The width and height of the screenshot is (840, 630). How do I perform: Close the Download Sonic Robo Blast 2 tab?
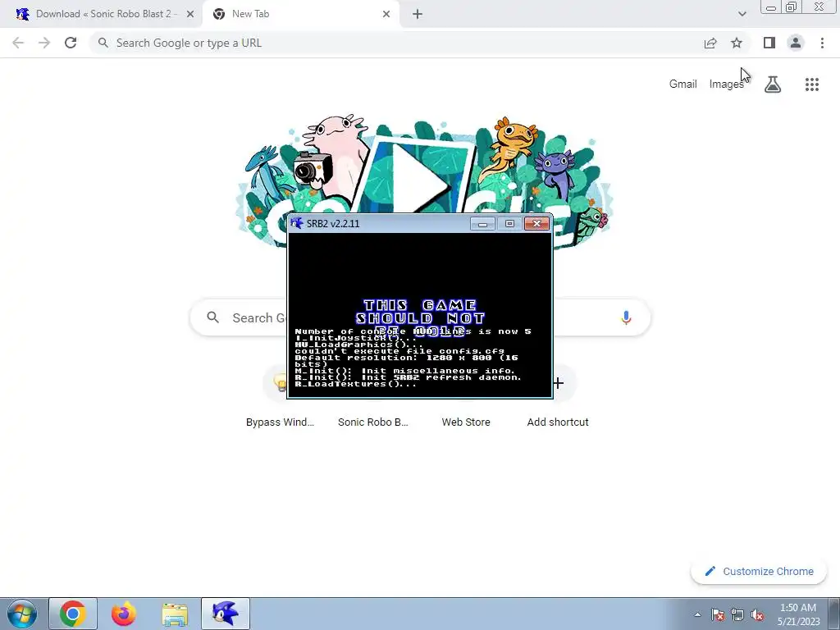[x=190, y=14]
